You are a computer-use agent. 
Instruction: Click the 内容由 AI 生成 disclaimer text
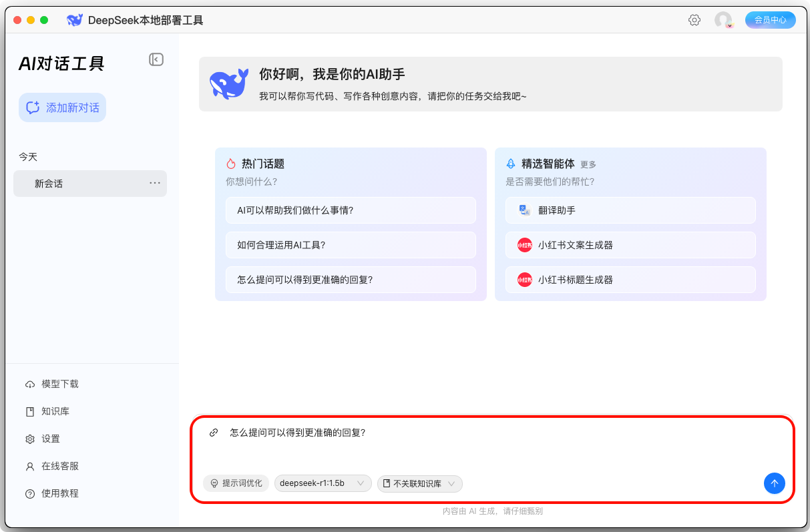[492, 511]
